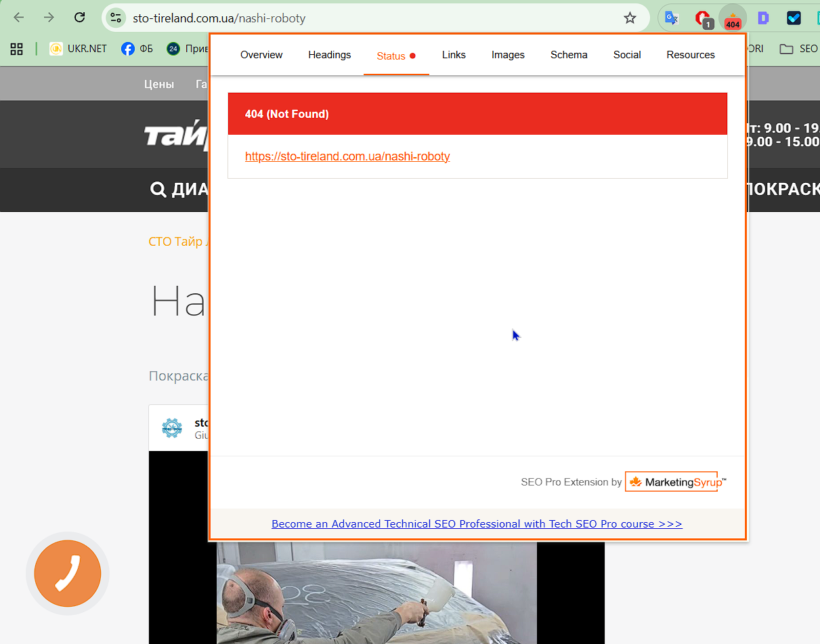Go back with the browser back arrow
The image size is (820, 644).
click(x=19, y=18)
